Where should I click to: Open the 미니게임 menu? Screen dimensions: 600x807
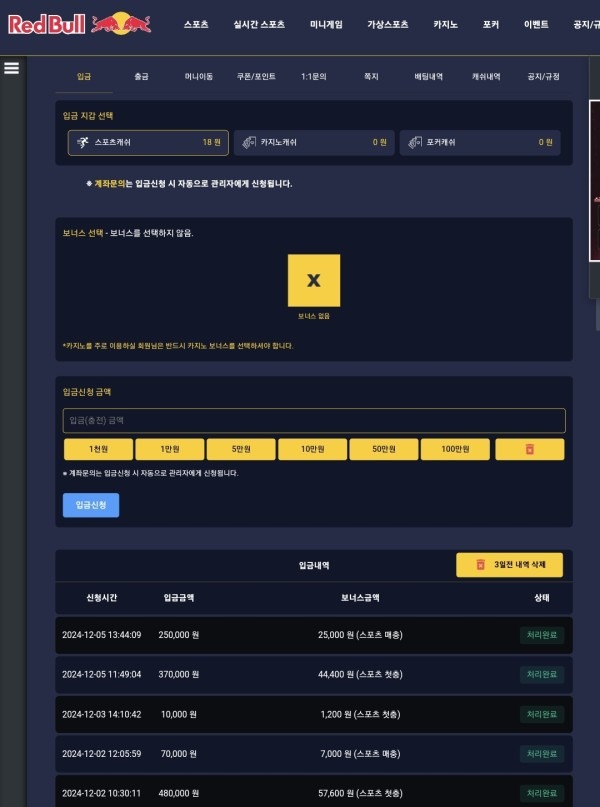coord(326,24)
